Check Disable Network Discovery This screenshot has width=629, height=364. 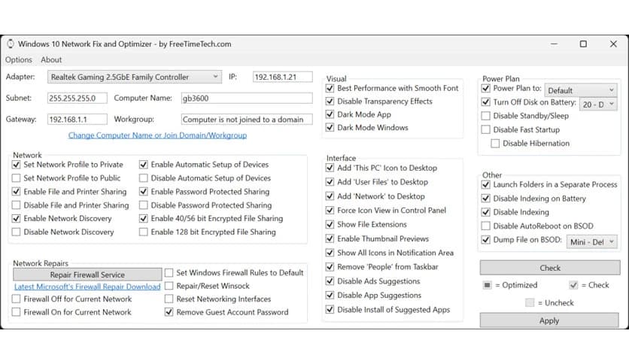17,232
